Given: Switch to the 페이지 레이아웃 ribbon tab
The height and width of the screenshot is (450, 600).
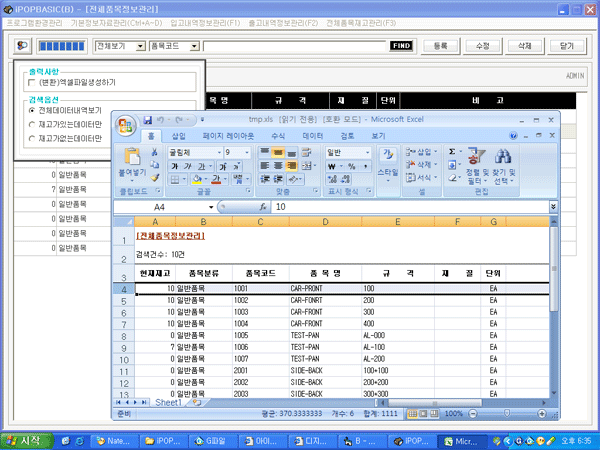Looking at the screenshot, I should 228,136.
